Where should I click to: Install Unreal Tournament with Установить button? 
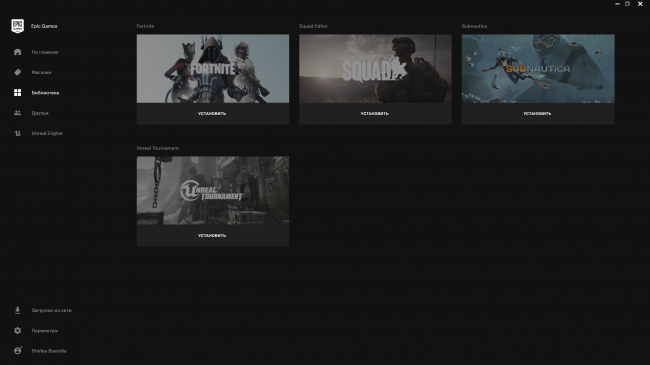(x=212, y=236)
